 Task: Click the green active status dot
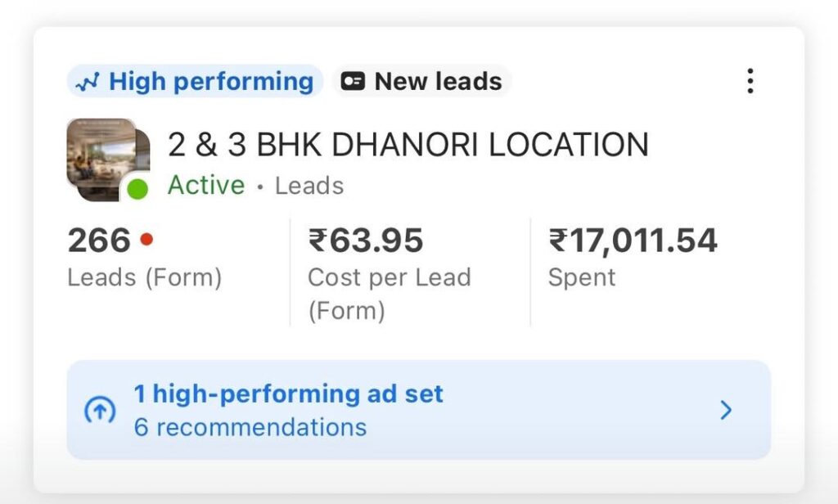tap(137, 190)
